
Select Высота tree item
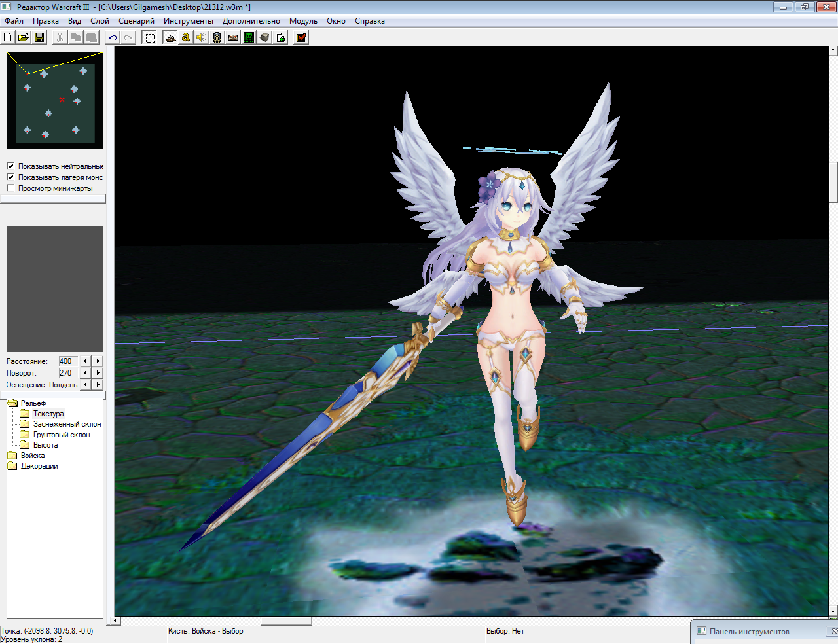(45, 445)
